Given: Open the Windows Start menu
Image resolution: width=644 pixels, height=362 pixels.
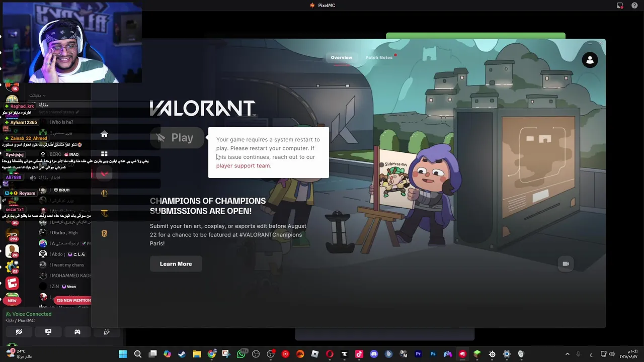Looking at the screenshot, I should [123, 354].
